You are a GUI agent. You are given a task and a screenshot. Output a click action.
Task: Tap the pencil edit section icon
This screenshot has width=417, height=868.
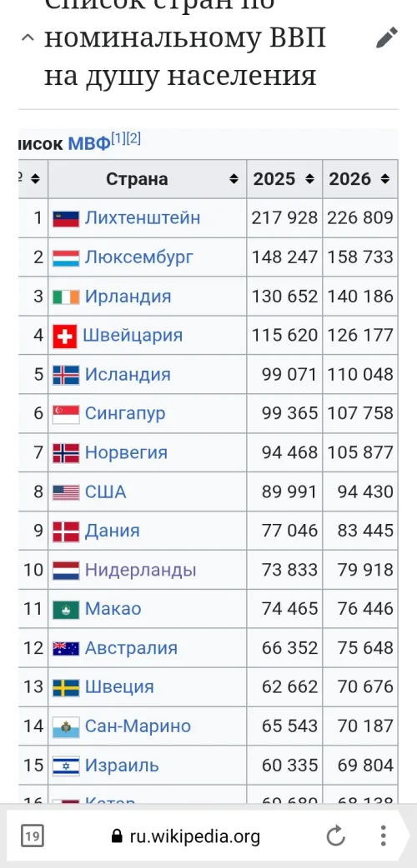386,37
